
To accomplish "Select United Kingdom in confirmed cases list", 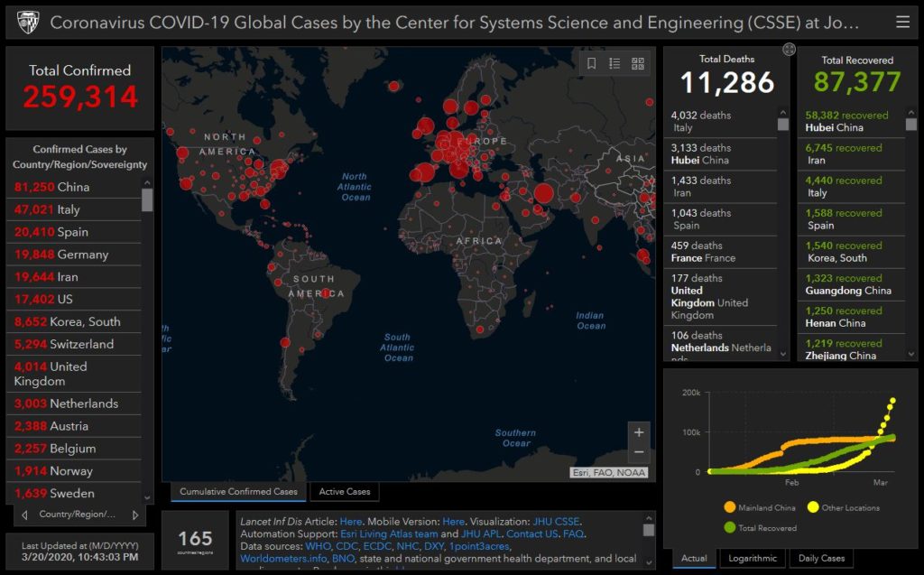I will (74, 374).
